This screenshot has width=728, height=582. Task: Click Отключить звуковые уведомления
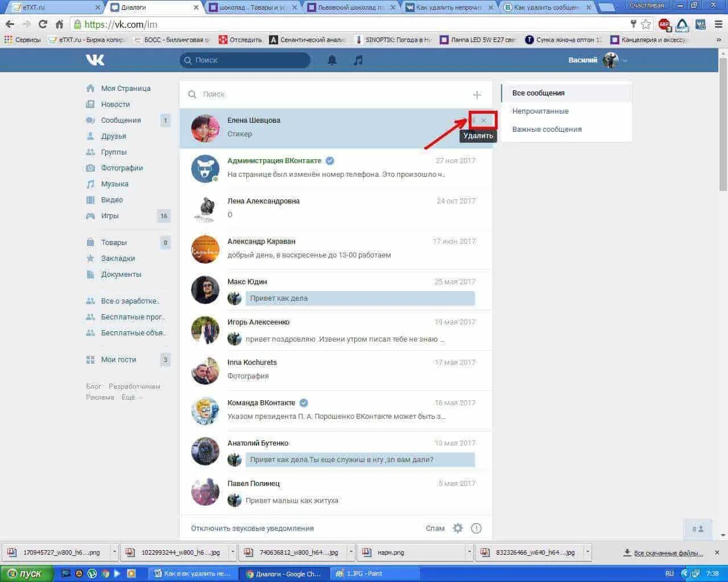tap(253, 528)
